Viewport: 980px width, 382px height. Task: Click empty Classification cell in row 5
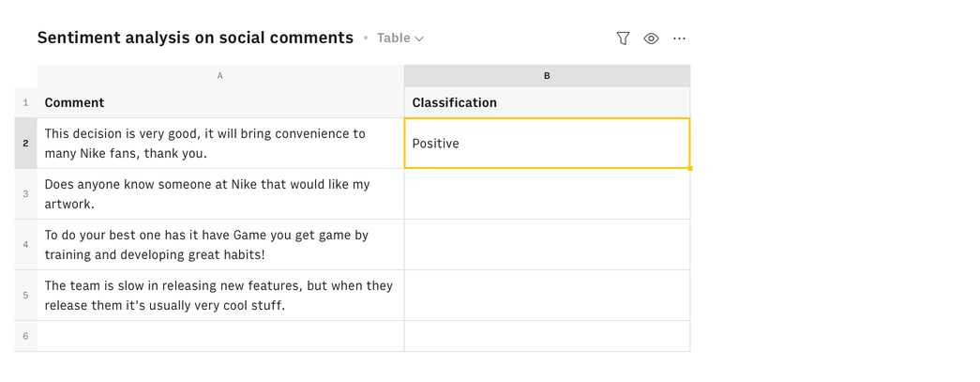tap(547, 296)
